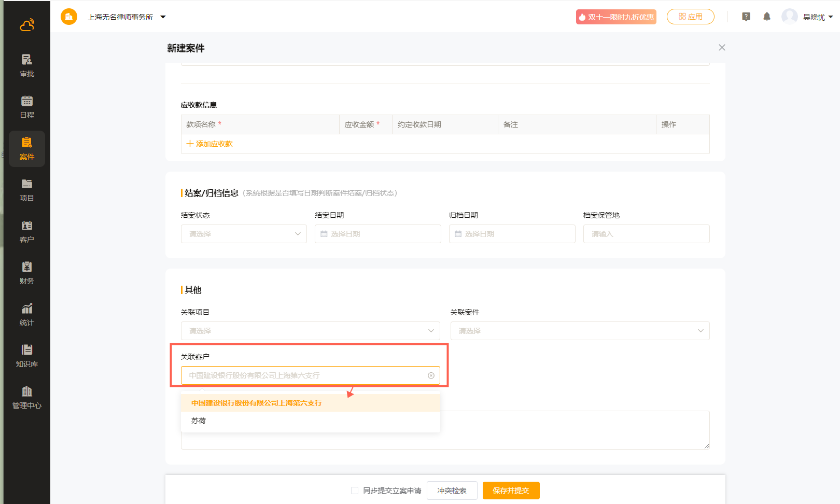
Task: Open the 审批 approval sidebar icon
Action: (x=27, y=65)
